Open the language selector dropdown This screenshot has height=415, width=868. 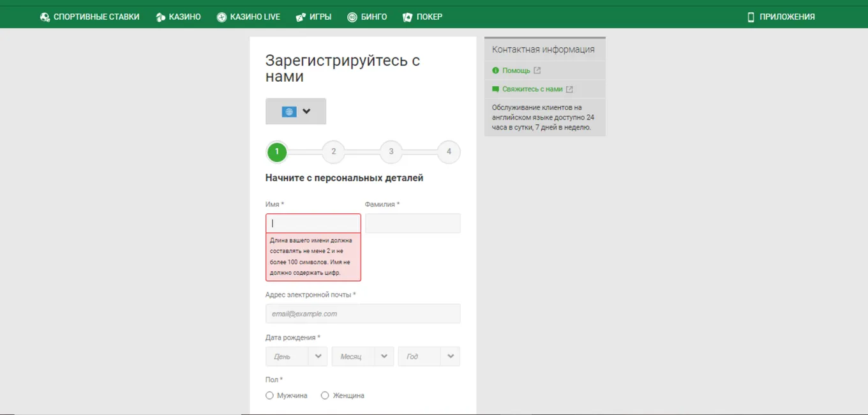(296, 111)
